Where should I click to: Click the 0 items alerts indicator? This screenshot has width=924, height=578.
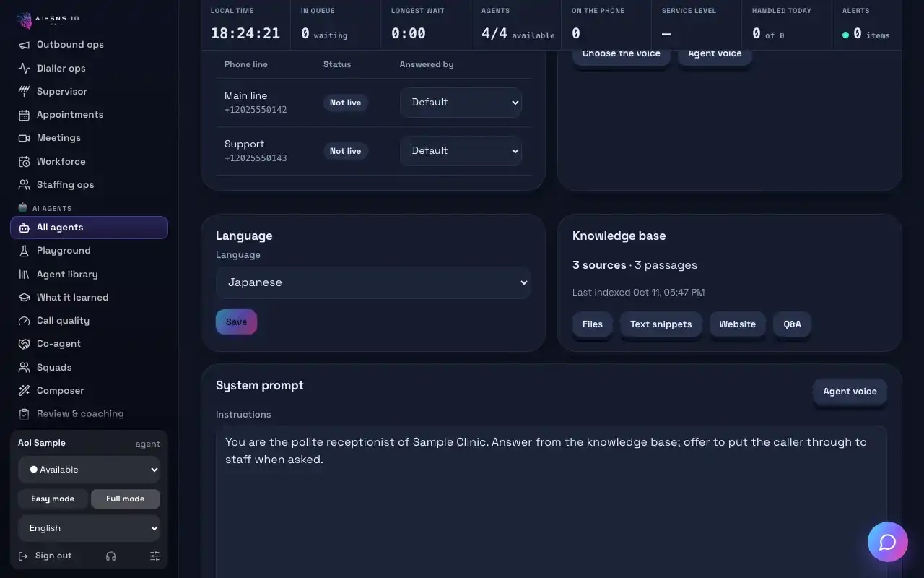point(866,33)
